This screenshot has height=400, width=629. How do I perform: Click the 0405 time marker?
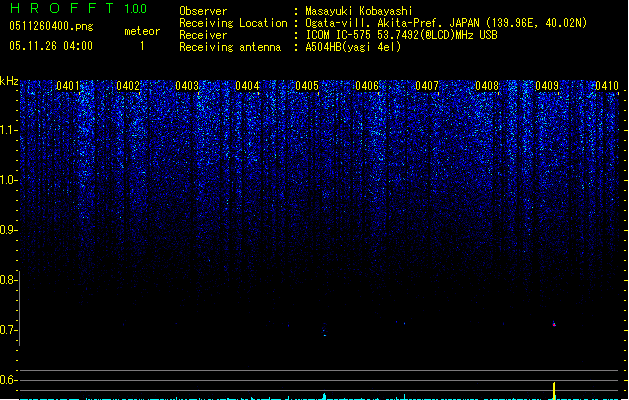[307, 86]
